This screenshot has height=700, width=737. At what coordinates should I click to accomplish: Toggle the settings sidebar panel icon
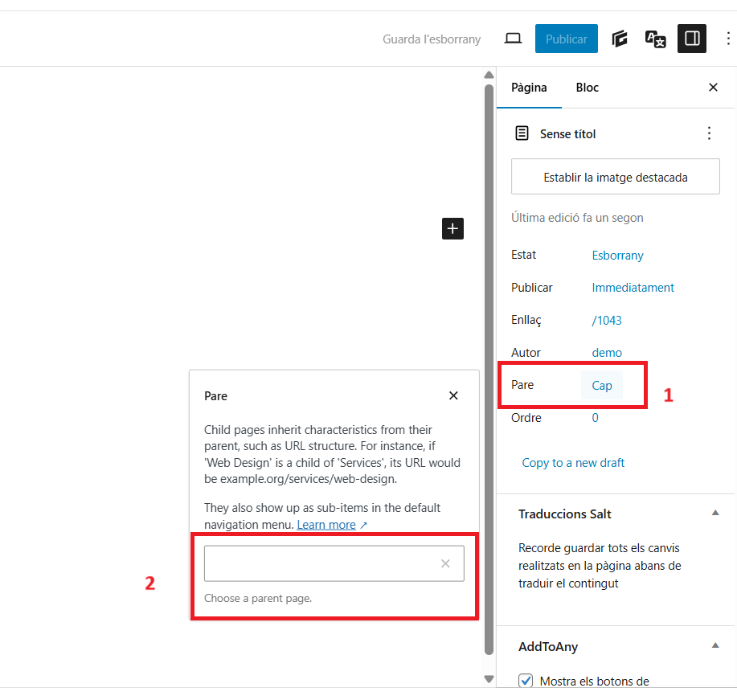tap(691, 39)
